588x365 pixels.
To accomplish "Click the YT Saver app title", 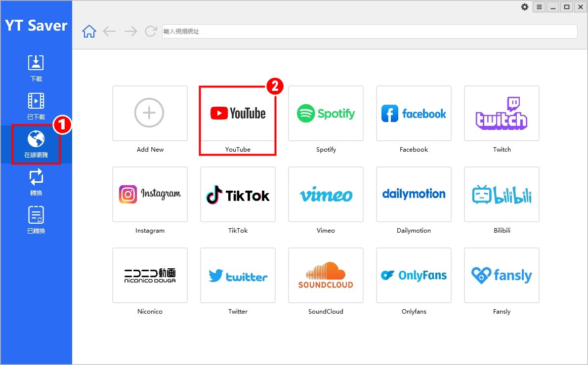I will coord(36,26).
